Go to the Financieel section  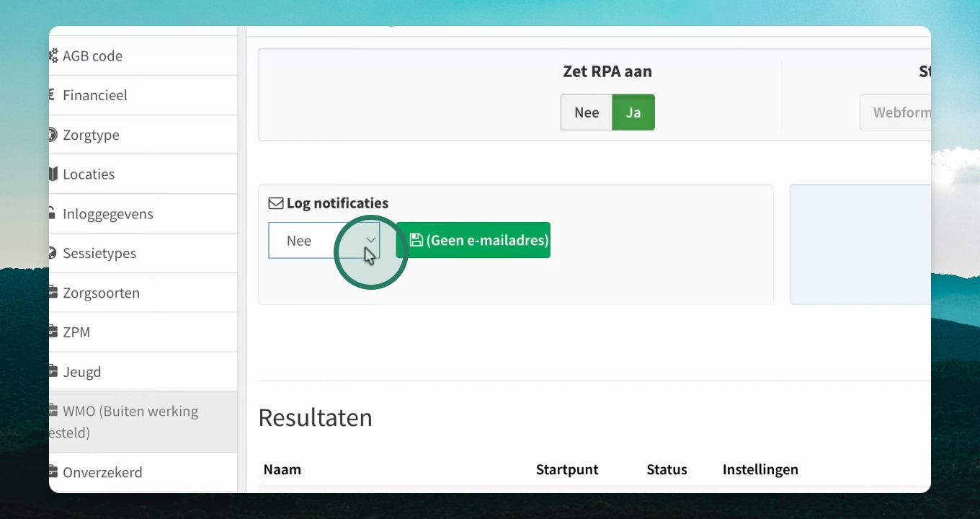pos(143,95)
